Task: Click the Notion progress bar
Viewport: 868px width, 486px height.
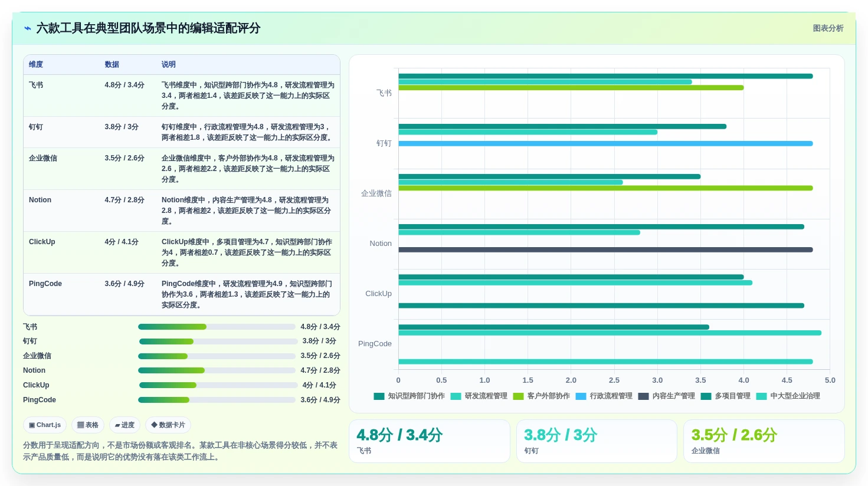Action: (217, 370)
